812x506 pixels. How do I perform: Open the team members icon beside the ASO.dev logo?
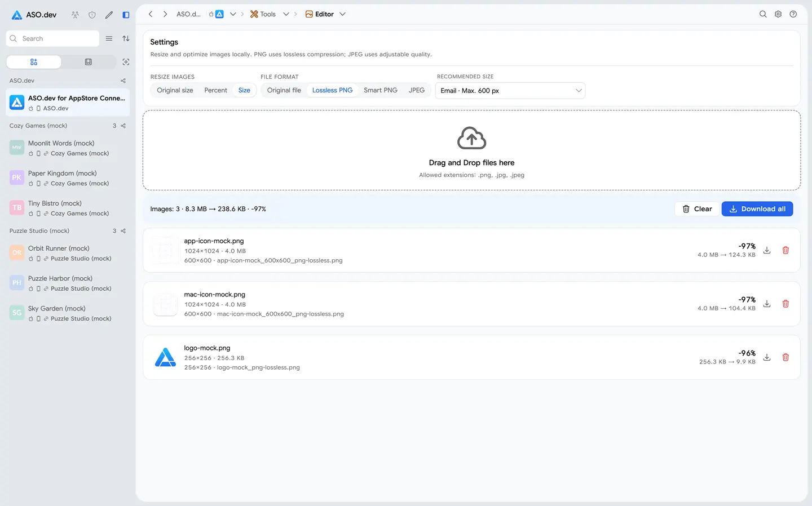click(75, 15)
